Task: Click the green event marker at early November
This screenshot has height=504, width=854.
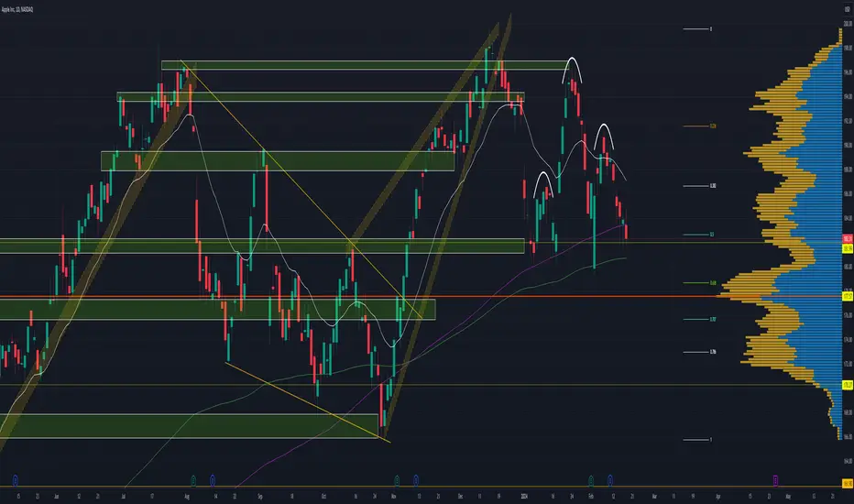Action: (x=397, y=480)
